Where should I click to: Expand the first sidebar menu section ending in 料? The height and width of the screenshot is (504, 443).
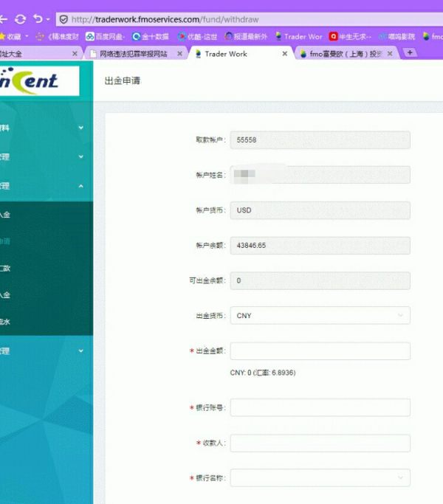coord(80,128)
